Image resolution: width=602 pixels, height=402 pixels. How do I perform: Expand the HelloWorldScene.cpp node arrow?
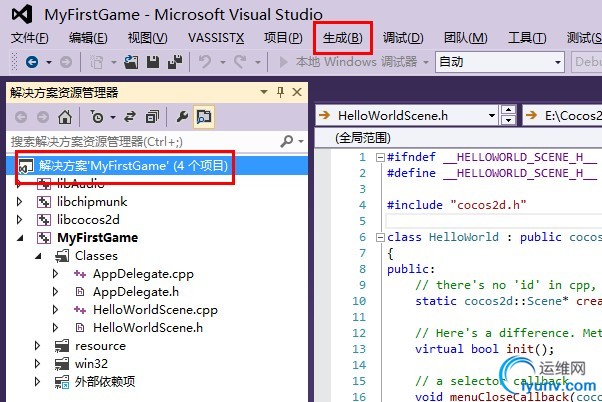55,309
